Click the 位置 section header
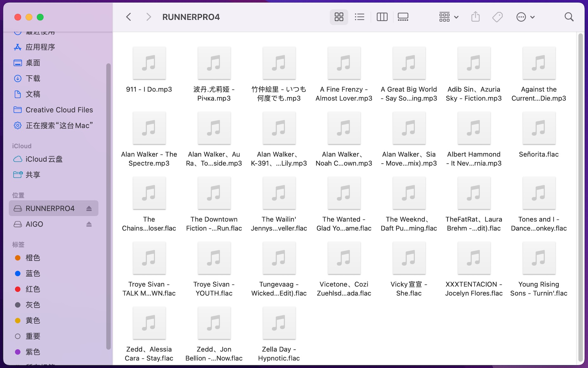This screenshot has height=368, width=588. [x=18, y=195]
